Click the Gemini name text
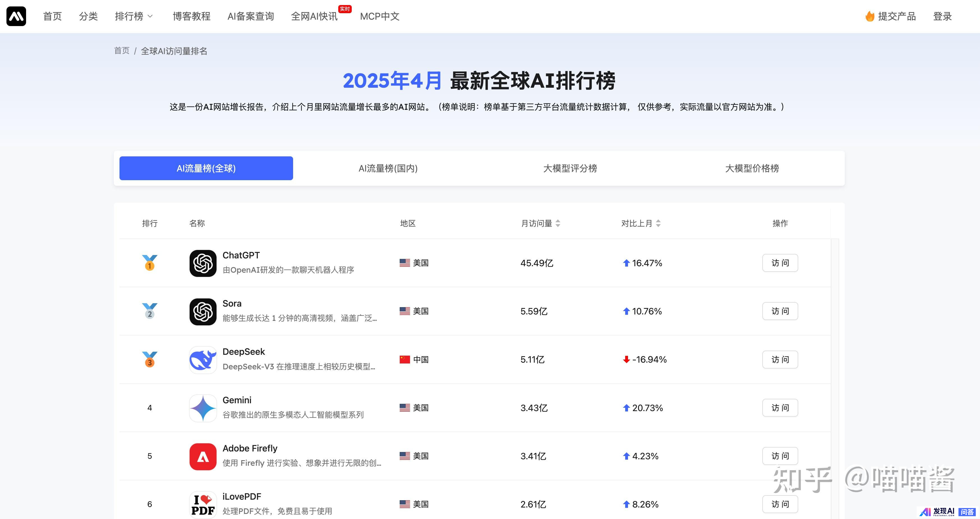 (237, 400)
